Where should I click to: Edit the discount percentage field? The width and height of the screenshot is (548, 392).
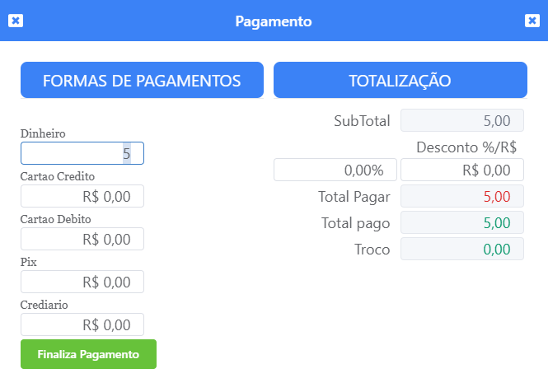point(335,170)
